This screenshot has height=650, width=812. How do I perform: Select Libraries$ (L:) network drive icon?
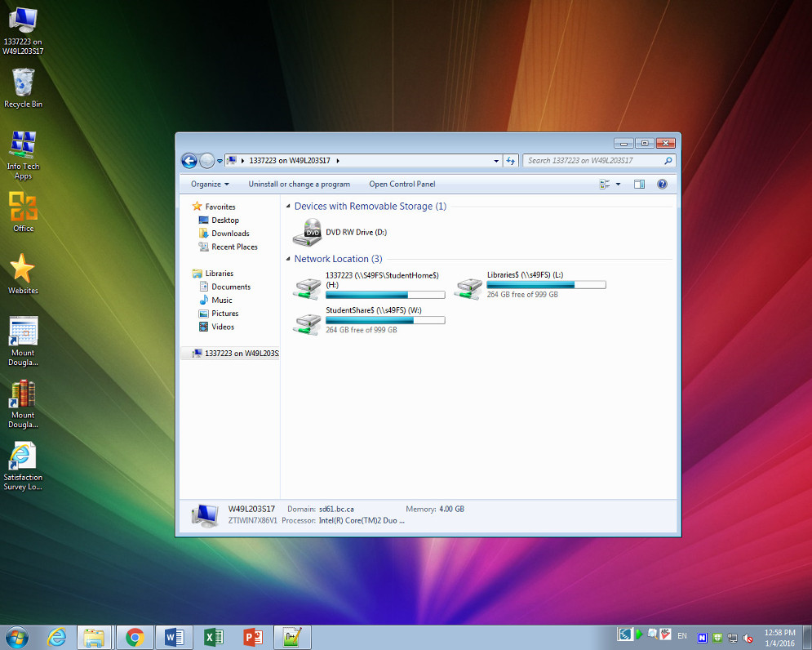[x=468, y=288]
